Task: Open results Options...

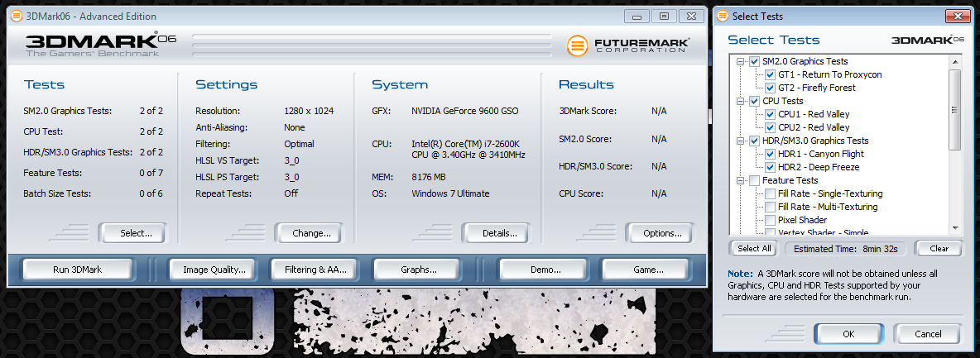Action: [x=662, y=234]
